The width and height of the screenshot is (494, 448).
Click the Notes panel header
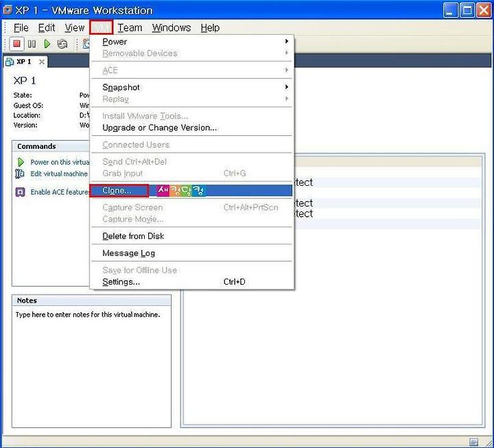point(92,300)
